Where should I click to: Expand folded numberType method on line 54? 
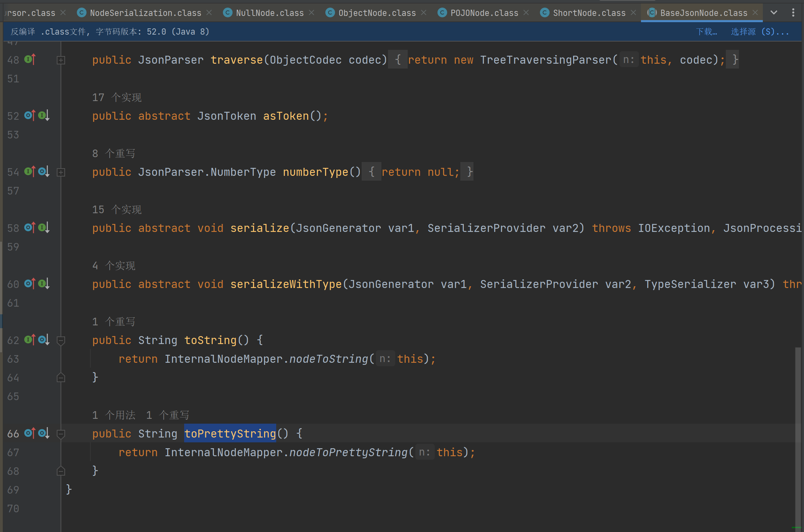[x=61, y=172]
